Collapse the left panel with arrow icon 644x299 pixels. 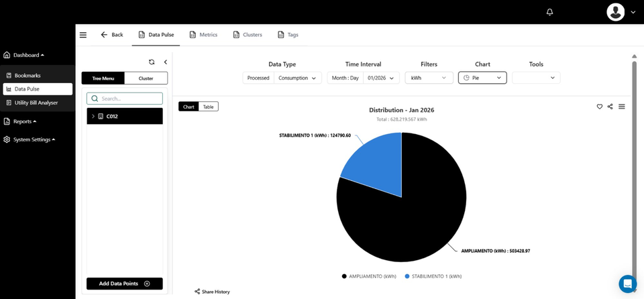(x=166, y=62)
